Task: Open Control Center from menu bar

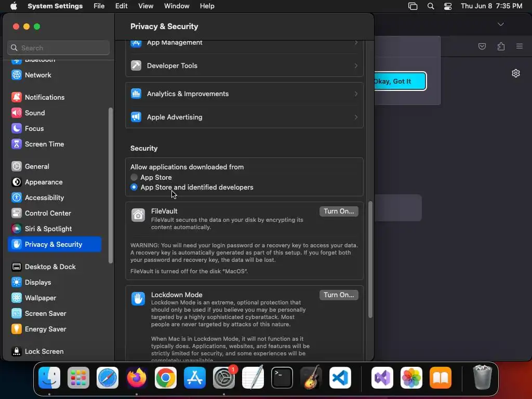Action: [x=448, y=6]
